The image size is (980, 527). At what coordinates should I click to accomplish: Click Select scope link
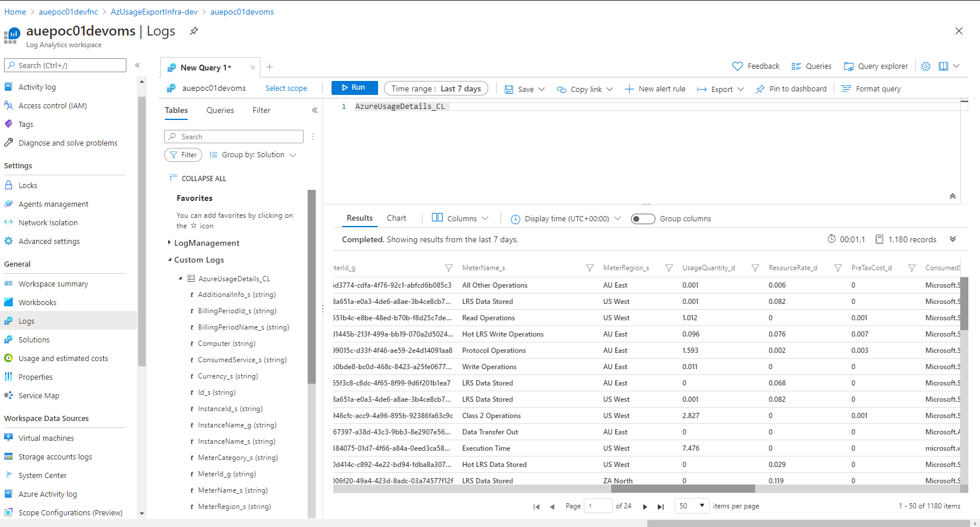pos(286,88)
